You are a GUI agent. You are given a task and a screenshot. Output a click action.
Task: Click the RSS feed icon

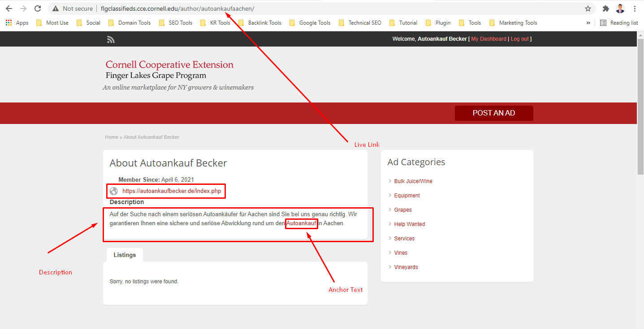click(x=111, y=39)
